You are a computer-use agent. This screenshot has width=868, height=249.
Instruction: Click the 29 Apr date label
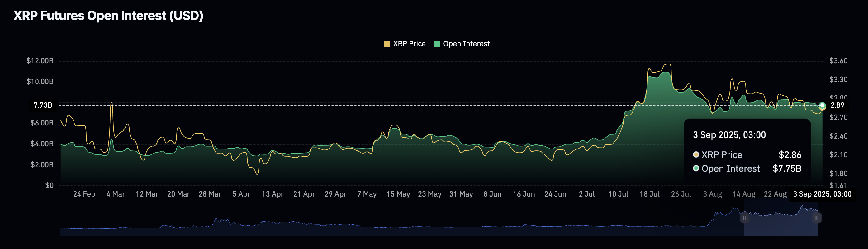(x=336, y=194)
